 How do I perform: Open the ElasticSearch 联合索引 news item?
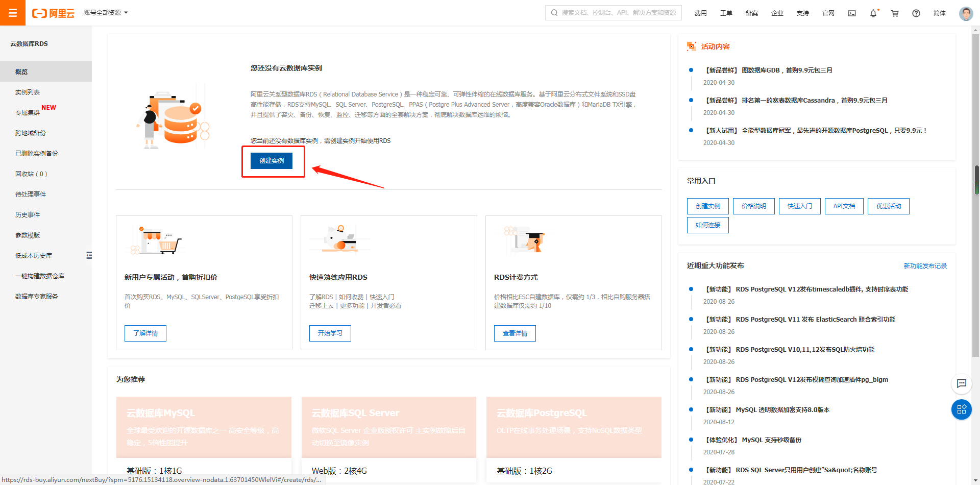(x=799, y=320)
